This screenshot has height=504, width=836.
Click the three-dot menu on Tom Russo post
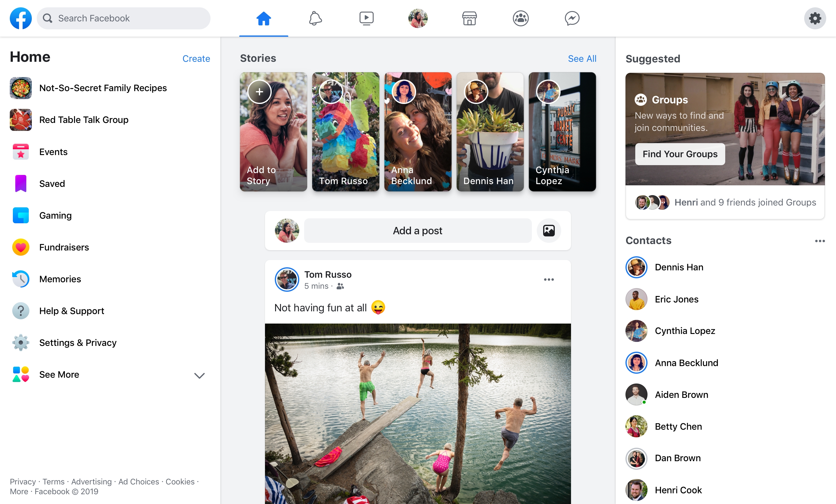point(549,280)
